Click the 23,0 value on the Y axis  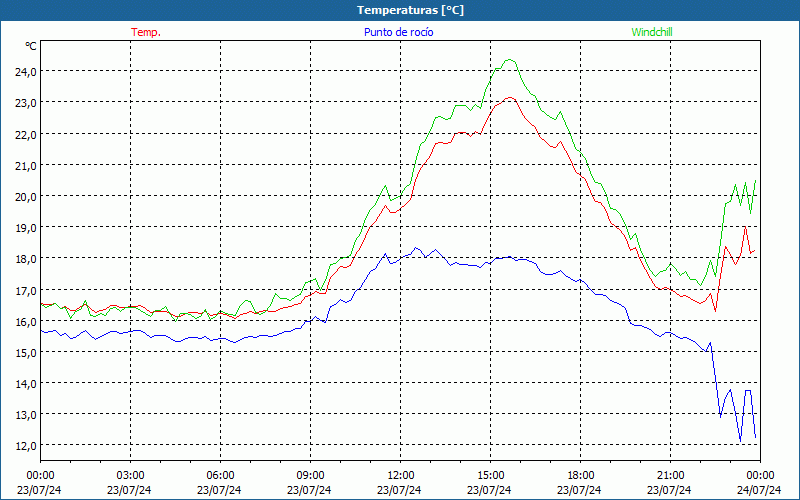tap(26, 103)
